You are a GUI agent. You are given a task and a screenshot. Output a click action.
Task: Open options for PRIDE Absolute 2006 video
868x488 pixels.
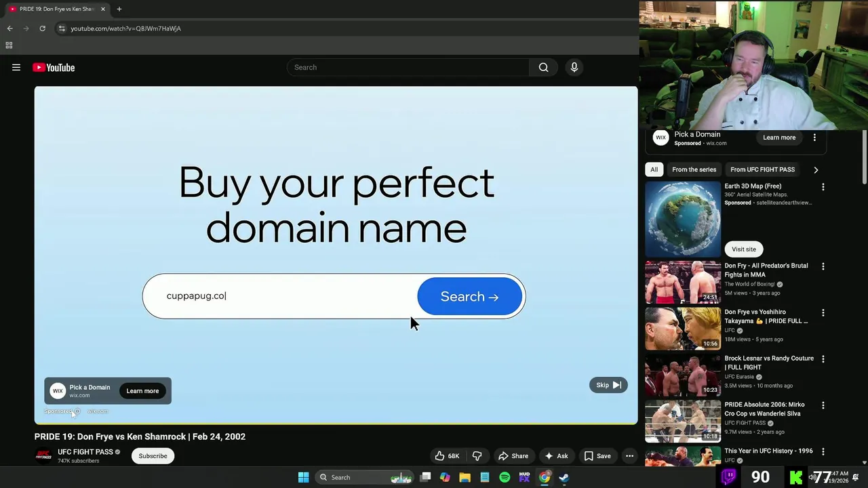tap(823, 405)
